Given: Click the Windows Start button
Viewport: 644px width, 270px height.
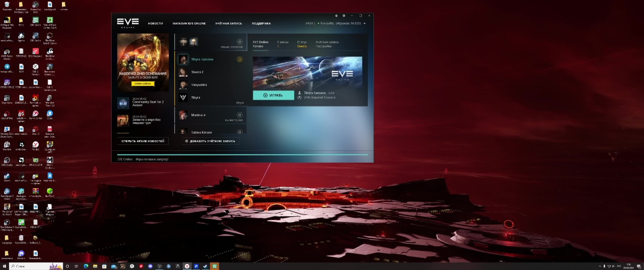Looking at the screenshot, I should 4,266.
